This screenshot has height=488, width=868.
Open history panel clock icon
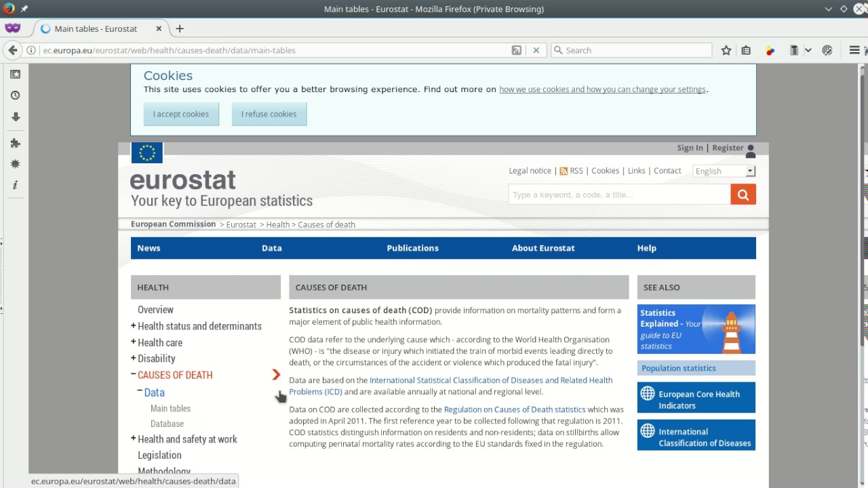[15, 96]
